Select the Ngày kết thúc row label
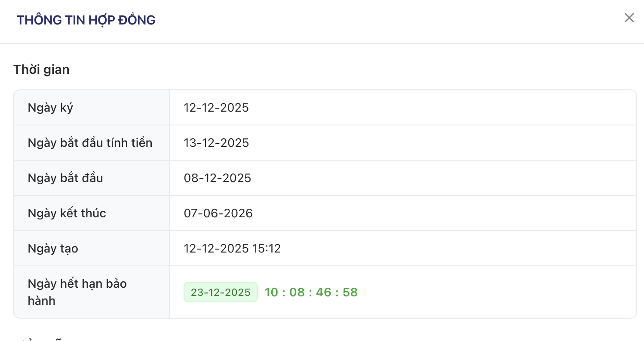 click(67, 213)
